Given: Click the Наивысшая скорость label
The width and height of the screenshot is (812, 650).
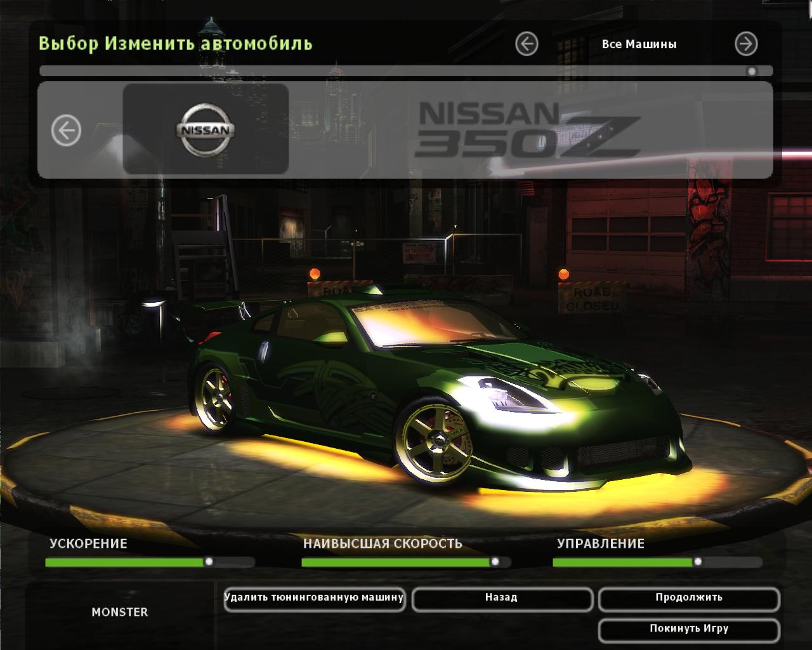Looking at the screenshot, I should pos(383,543).
